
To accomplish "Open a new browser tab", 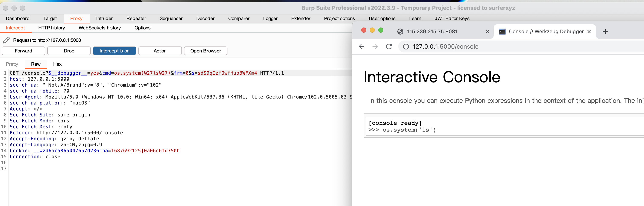I will point(605,32).
